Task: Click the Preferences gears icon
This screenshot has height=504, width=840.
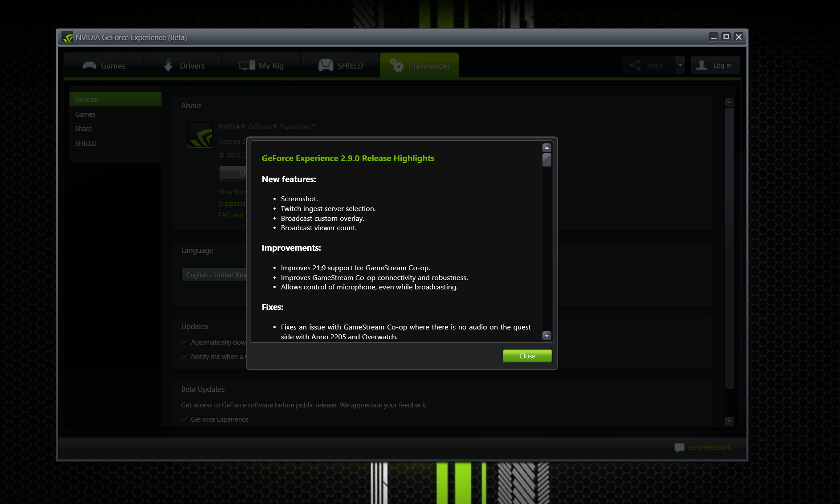Action: [x=396, y=65]
